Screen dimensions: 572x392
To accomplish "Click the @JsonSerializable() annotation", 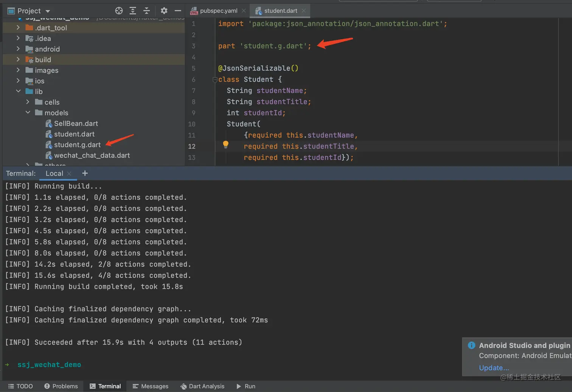I will (258, 68).
